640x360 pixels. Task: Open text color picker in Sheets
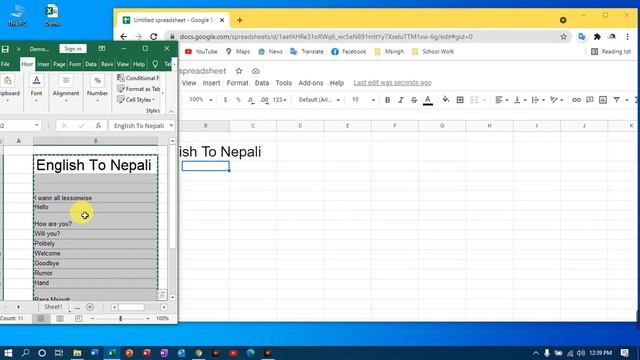(428, 100)
